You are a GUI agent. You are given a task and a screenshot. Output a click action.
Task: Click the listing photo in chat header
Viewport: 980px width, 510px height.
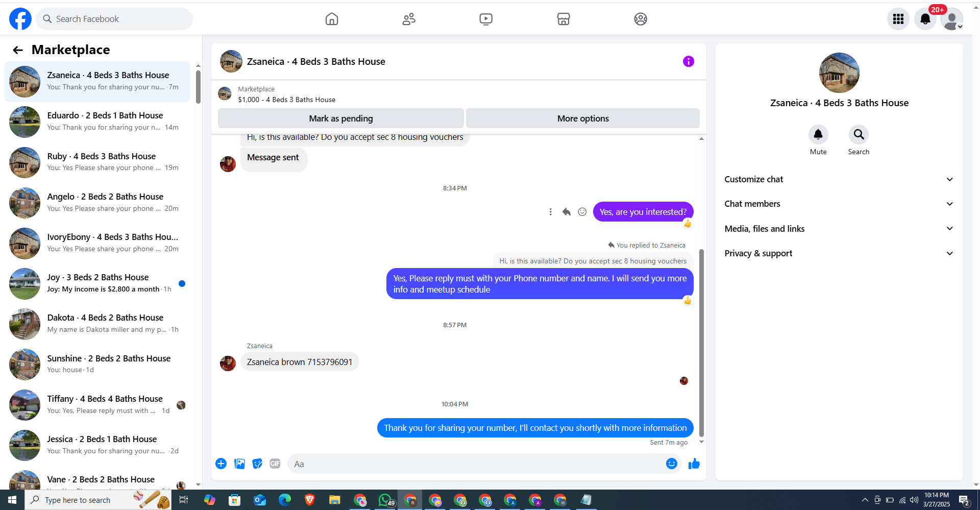click(231, 61)
